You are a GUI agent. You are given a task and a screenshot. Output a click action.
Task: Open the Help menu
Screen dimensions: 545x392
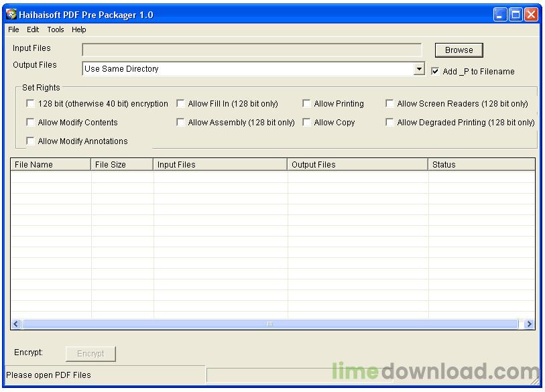point(79,29)
